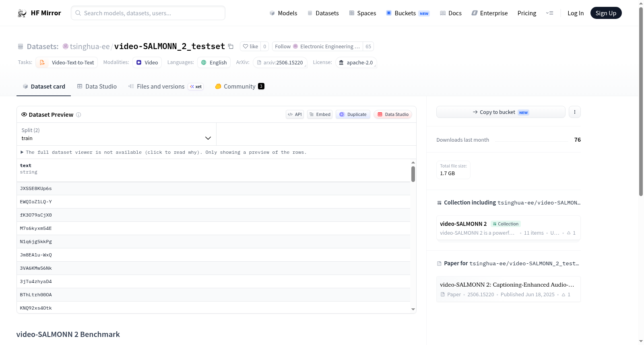Switch to the Files and versions tab
The width and height of the screenshot is (644, 345).
166,87
